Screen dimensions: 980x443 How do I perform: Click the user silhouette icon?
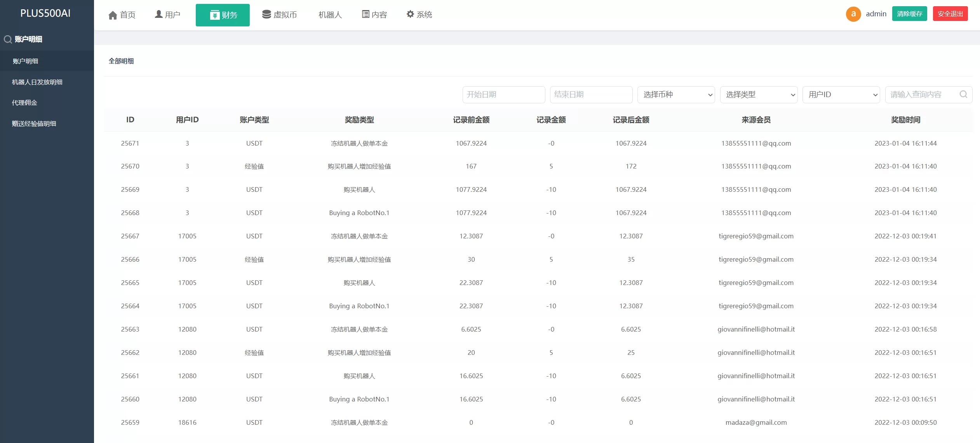pos(158,14)
